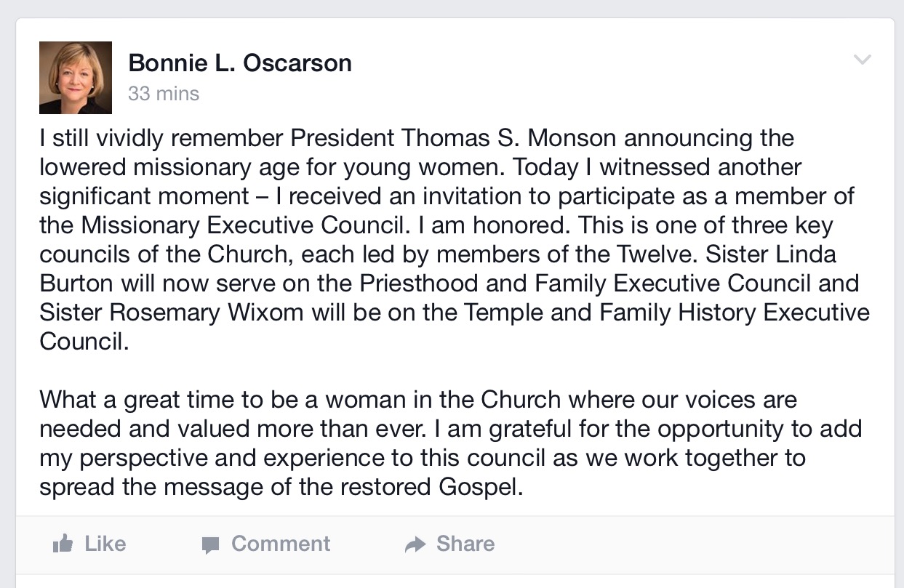Image resolution: width=904 pixels, height=588 pixels.
Task: Open the post options chevron menu
Action: 862,60
